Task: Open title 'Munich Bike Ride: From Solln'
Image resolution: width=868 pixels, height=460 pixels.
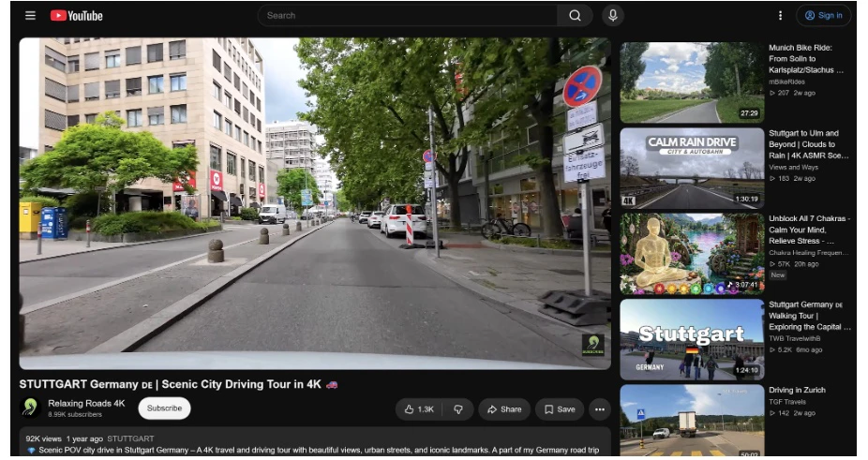Action: (x=806, y=59)
